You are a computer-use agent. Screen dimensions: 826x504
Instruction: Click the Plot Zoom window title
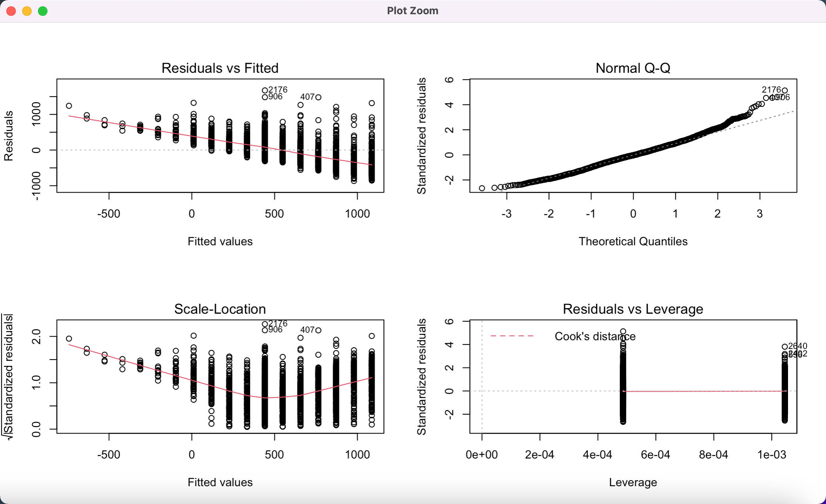click(x=412, y=11)
